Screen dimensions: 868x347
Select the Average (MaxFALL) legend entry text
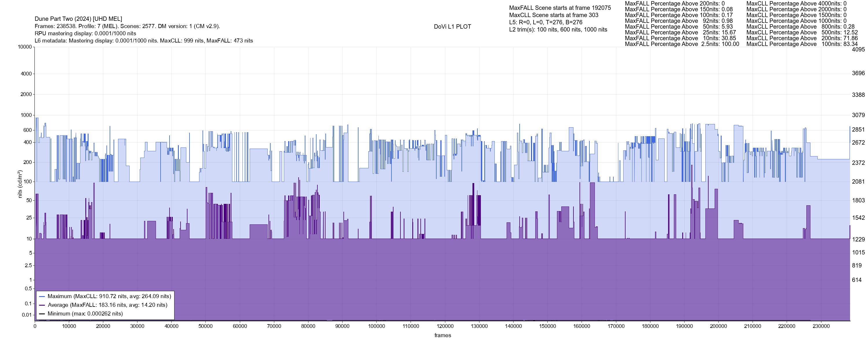pyautogui.click(x=108, y=305)
